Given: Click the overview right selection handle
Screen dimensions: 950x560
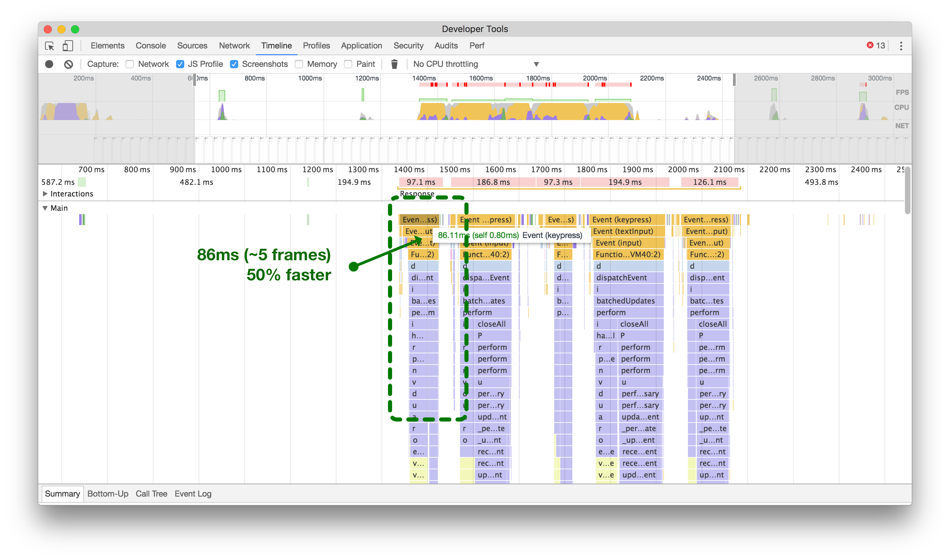Looking at the screenshot, I should (x=734, y=80).
